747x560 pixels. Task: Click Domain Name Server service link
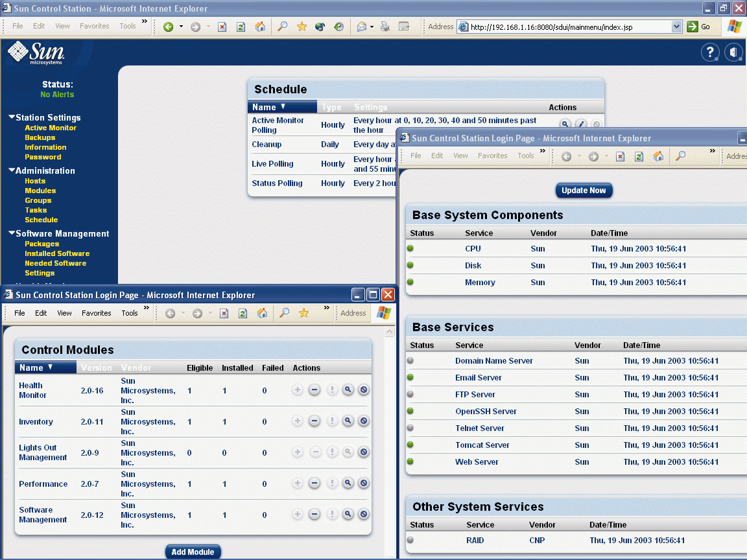[494, 361]
